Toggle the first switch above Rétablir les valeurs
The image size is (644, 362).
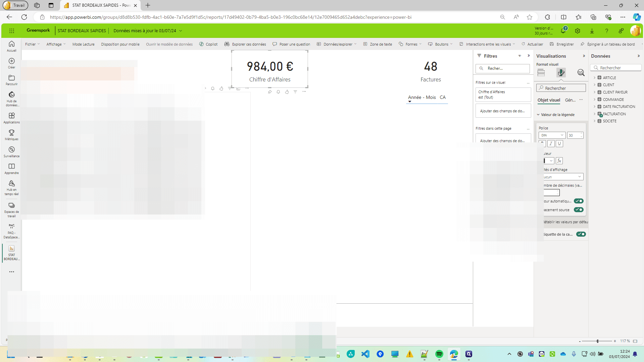point(579,201)
